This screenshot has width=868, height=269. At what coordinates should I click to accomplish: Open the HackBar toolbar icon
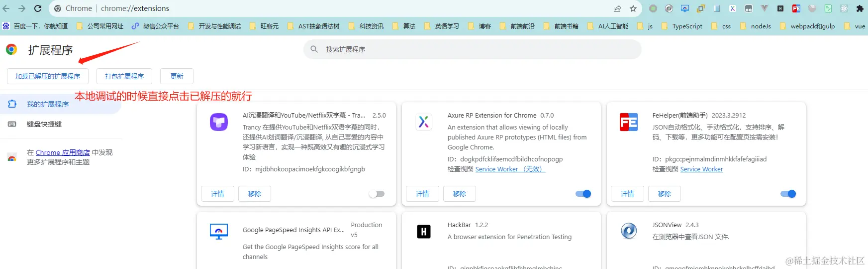click(x=780, y=8)
